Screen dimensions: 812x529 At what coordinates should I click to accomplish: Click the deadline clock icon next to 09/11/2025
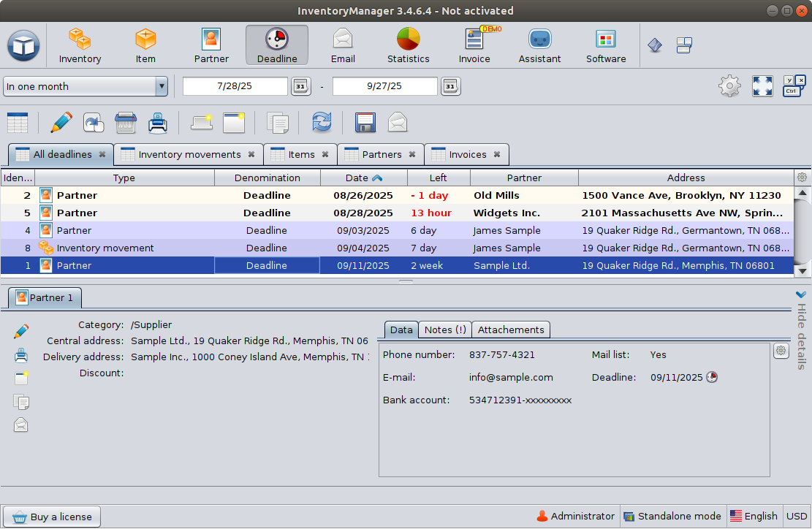[x=712, y=377]
